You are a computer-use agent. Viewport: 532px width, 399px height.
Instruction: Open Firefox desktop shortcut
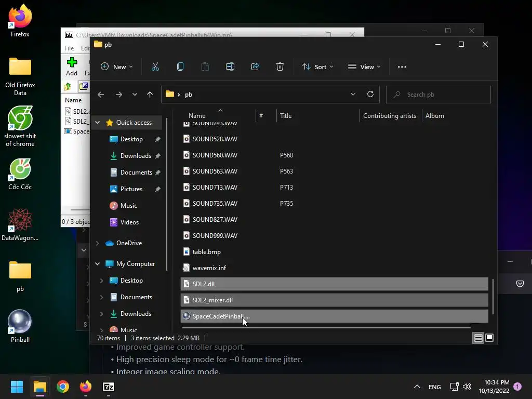(x=20, y=21)
